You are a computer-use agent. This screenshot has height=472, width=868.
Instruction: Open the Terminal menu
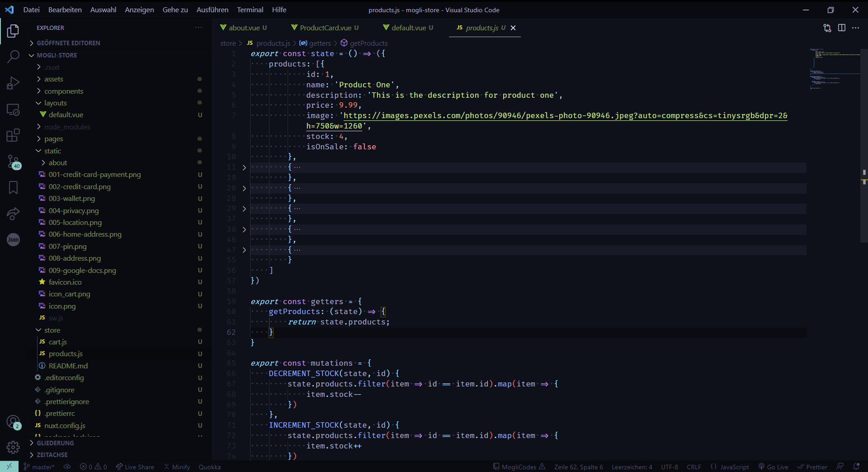click(250, 10)
